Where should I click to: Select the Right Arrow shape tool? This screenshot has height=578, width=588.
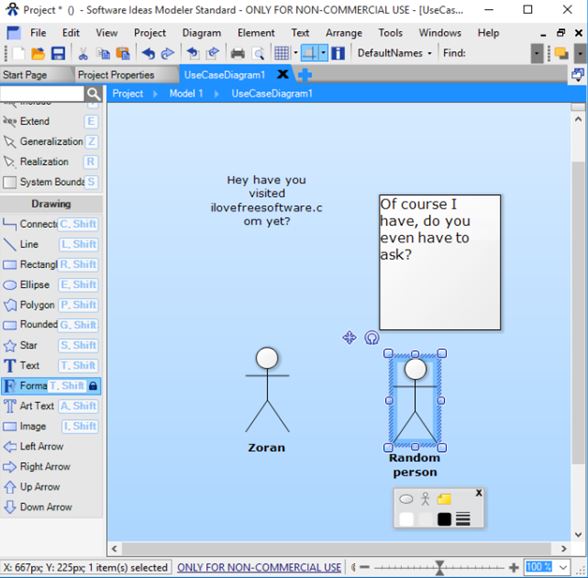click(50, 467)
